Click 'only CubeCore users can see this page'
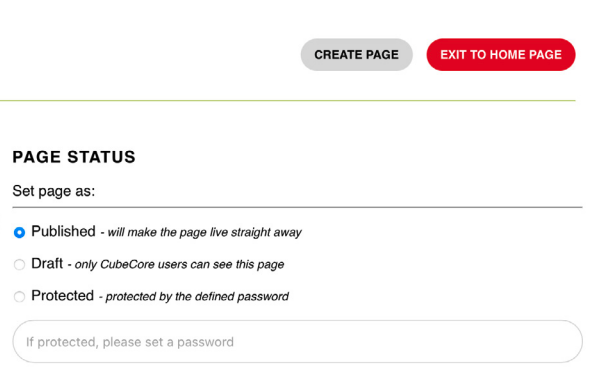Viewport: 594px width, 386px height. point(180,264)
